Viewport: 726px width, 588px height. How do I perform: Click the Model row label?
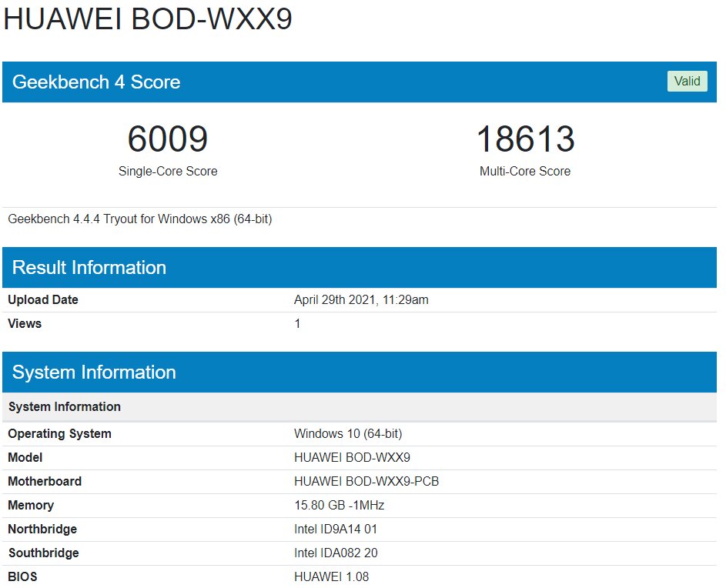click(x=25, y=457)
